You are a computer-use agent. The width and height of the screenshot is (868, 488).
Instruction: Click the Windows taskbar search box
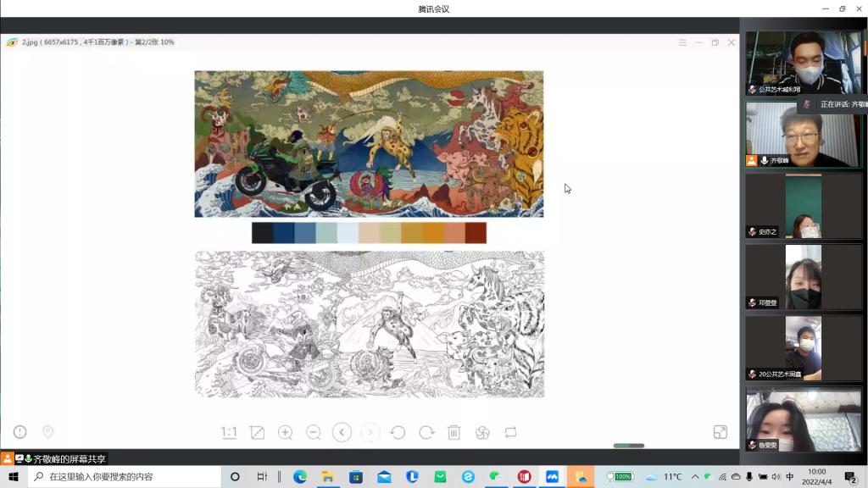coord(125,476)
